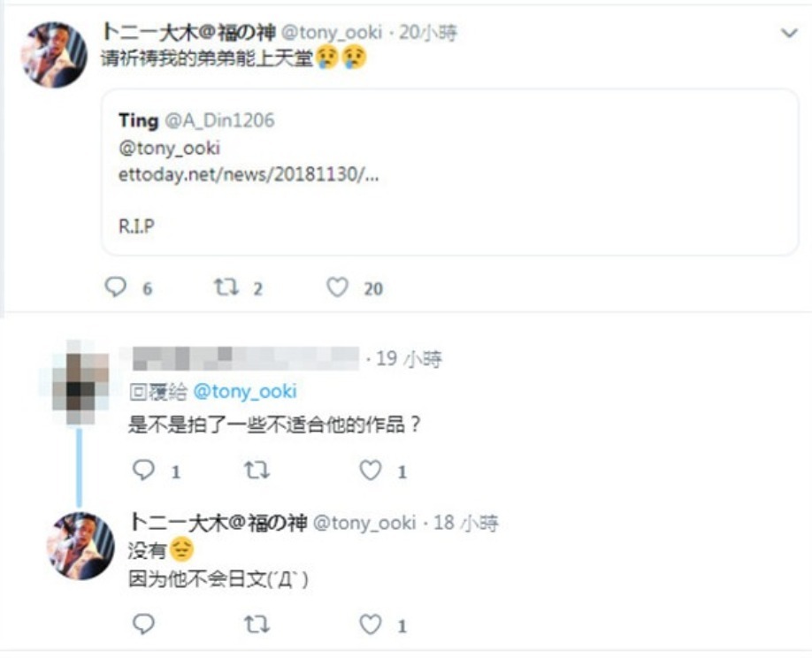View the top tony_ooki profile avatar
Screen dimensions: 812x658
pos(54,54)
